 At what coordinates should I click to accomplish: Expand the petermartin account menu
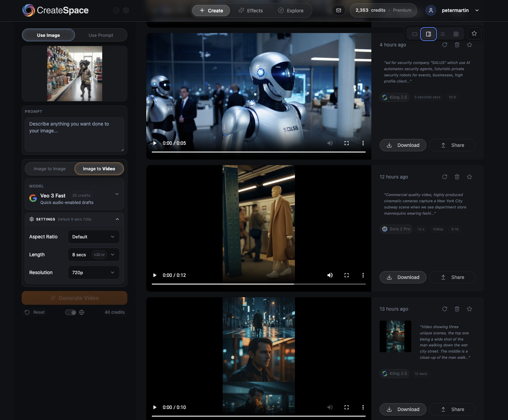(477, 10)
